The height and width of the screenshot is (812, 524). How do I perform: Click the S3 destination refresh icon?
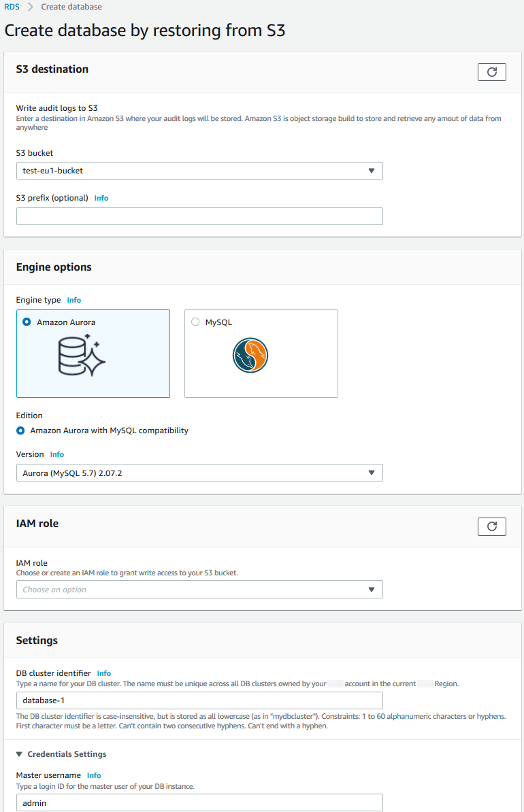coord(491,72)
